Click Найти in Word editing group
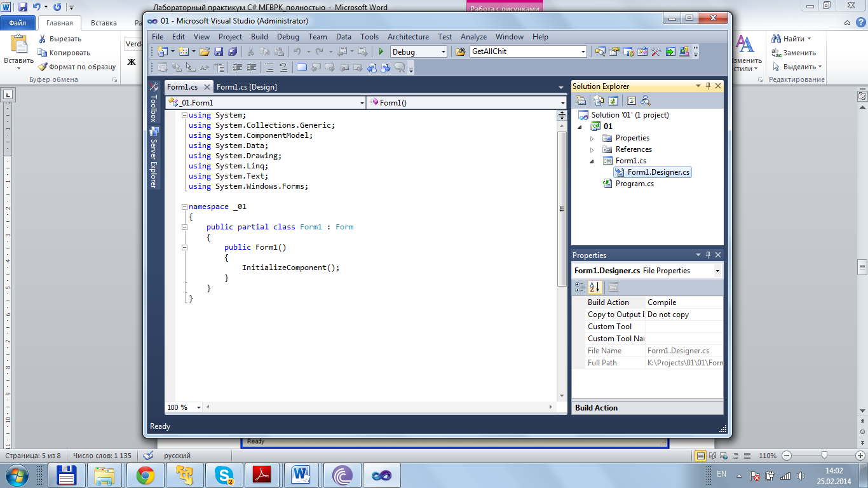Image resolution: width=868 pixels, height=488 pixels. 791,39
